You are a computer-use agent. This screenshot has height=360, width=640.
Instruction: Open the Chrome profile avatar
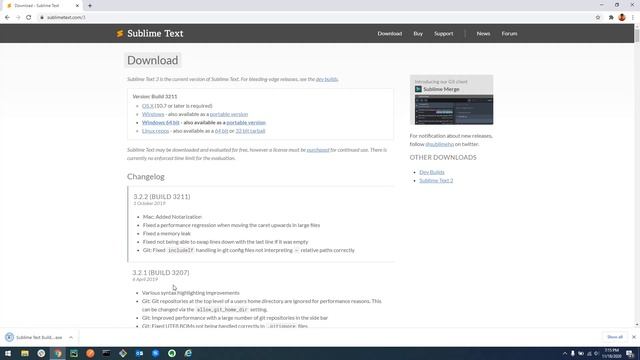click(x=622, y=18)
